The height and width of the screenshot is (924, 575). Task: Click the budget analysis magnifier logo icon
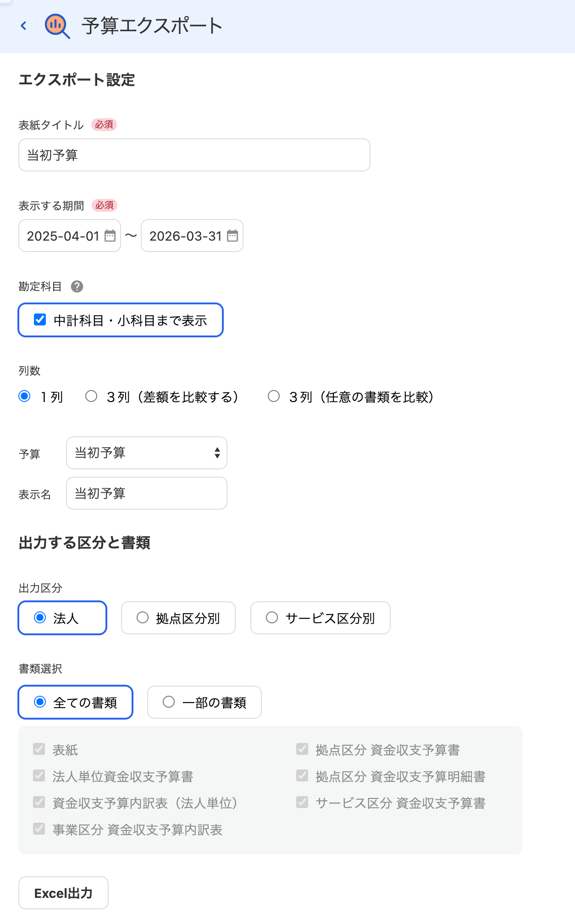coord(57,26)
